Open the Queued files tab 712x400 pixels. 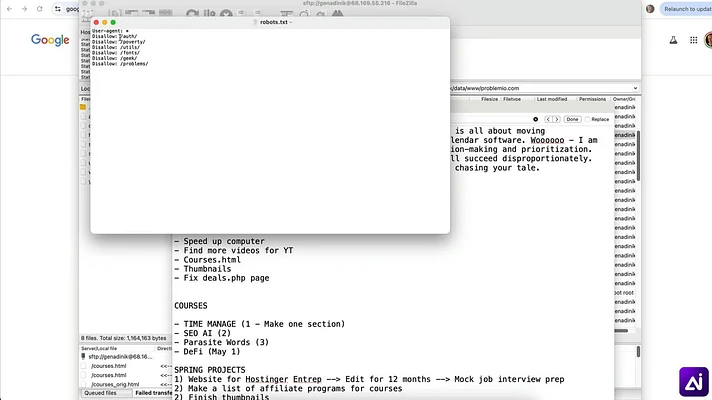(x=100, y=393)
